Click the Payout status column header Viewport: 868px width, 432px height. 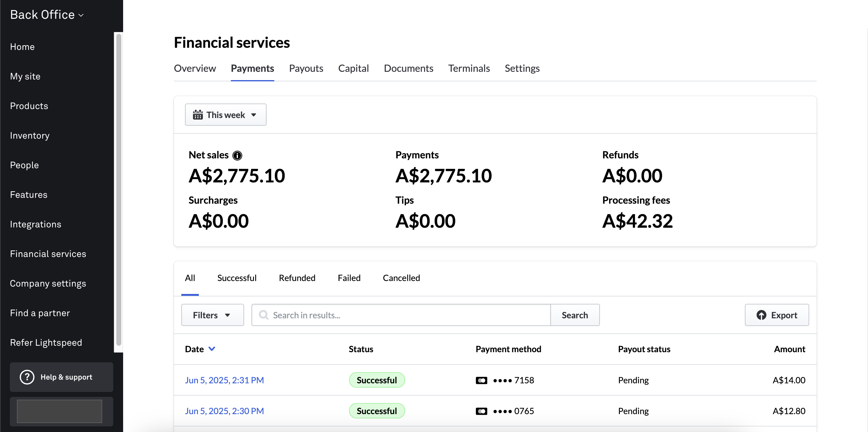click(644, 349)
